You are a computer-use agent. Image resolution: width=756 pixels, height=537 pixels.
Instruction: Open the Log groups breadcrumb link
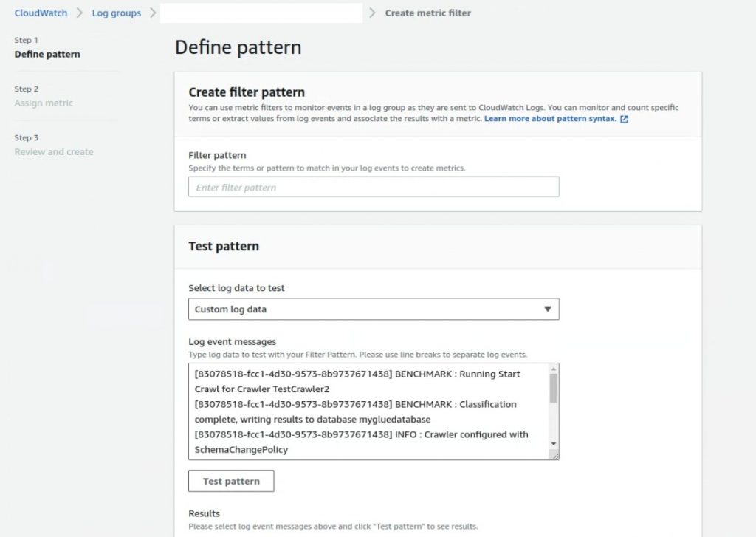(117, 13)
